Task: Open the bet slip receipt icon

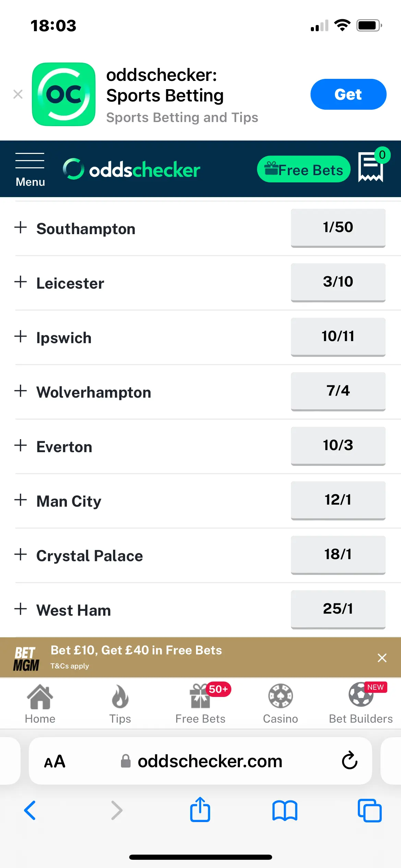Action: click(370, 167)
